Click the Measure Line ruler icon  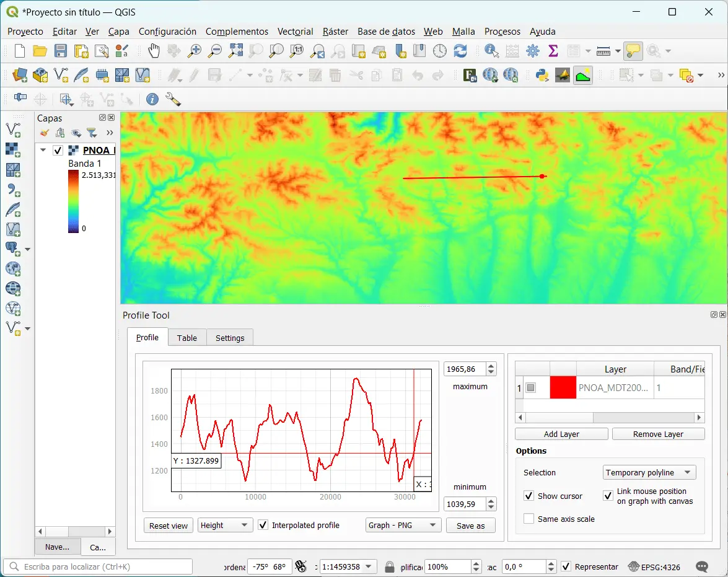click(603, 51)
